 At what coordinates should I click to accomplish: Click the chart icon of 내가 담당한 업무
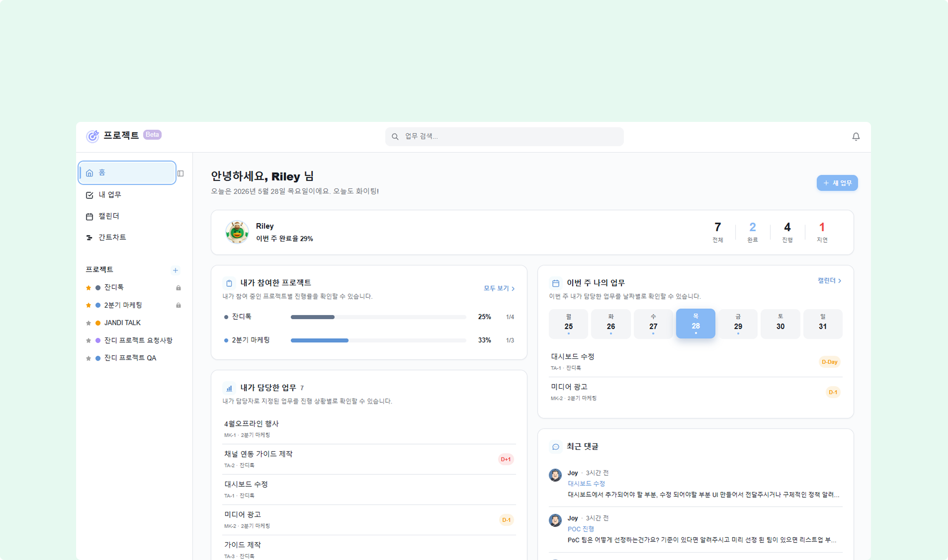(x=229, y=388)
